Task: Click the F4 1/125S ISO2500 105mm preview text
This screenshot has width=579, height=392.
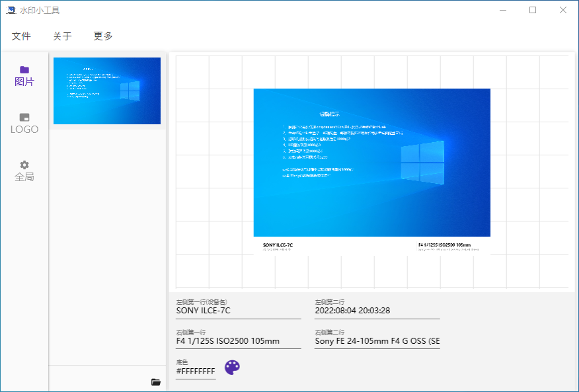Action: [444, 245]
